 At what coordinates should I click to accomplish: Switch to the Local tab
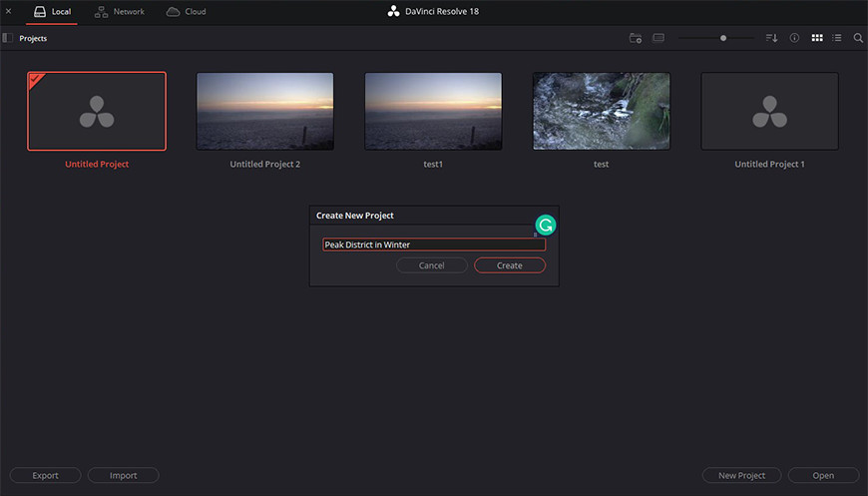(52, 12)
